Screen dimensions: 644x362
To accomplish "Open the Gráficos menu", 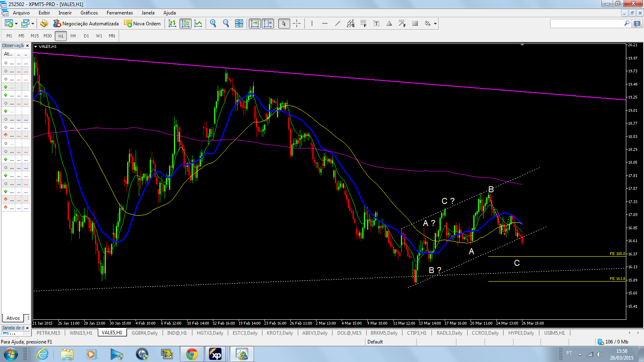I will [x=89, y=13].
